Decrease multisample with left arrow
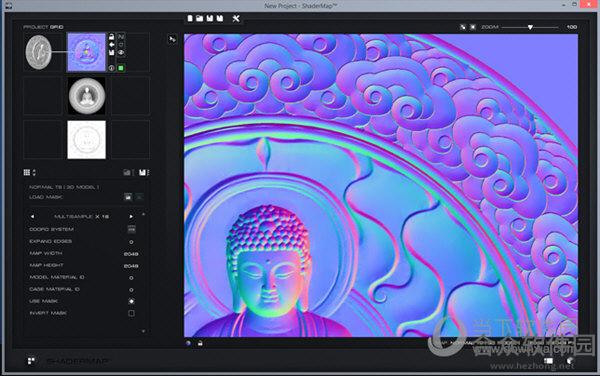This screenshot has height=376, width=600. (32, 216)
